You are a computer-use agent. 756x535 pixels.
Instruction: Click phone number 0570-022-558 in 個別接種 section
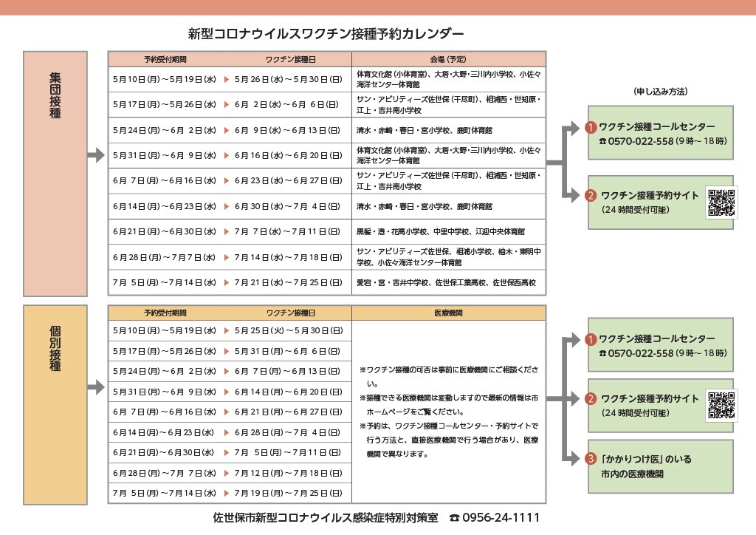click(640, 353)
